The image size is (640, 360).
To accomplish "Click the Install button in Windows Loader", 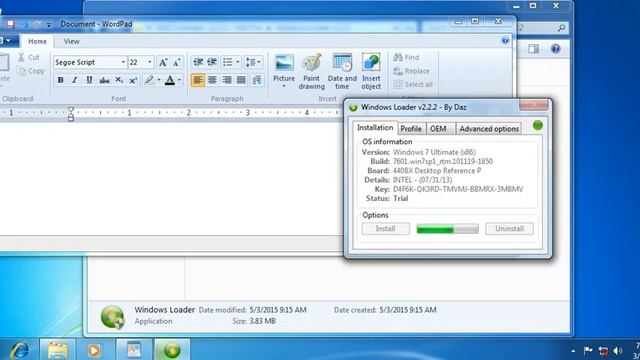I will 386,229.
